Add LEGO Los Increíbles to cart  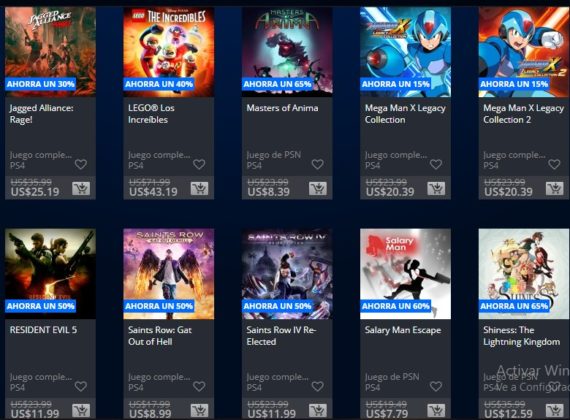click(x=199, y=188)
